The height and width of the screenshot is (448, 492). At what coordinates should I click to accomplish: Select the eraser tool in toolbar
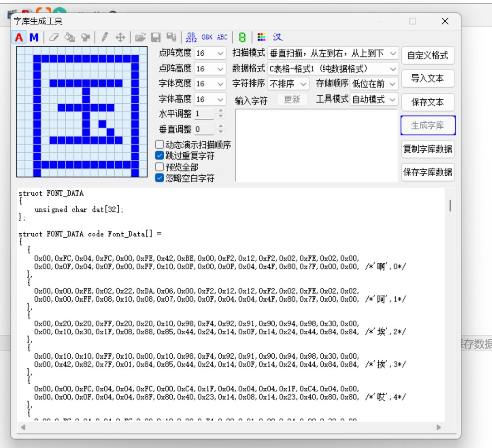[54, 37]
